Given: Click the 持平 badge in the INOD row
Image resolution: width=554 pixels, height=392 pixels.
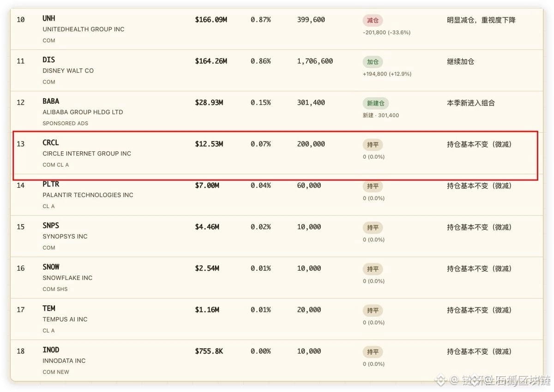Looking at the screenshot, I should pyautogui.click(x=373, y=352).
